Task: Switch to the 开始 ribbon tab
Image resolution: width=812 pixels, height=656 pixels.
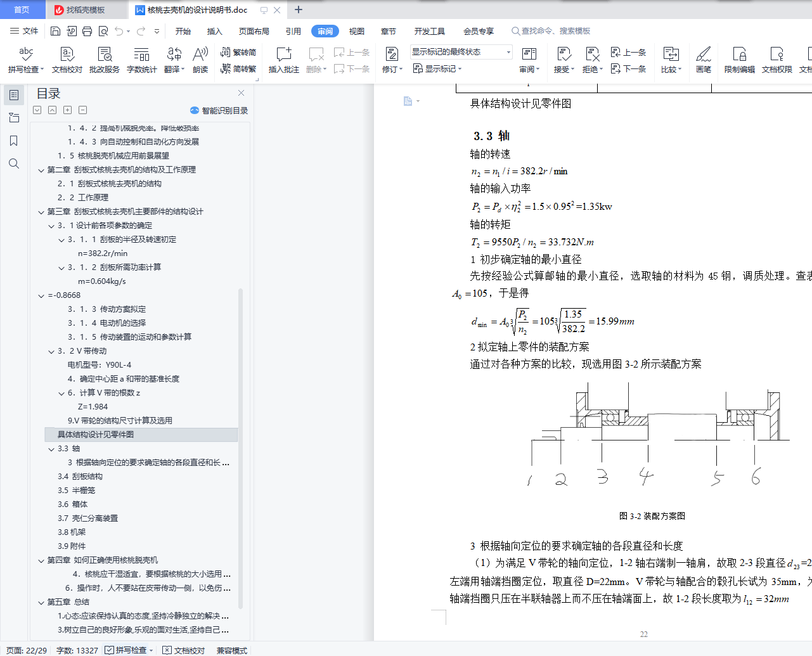Action: click(183, 31)
